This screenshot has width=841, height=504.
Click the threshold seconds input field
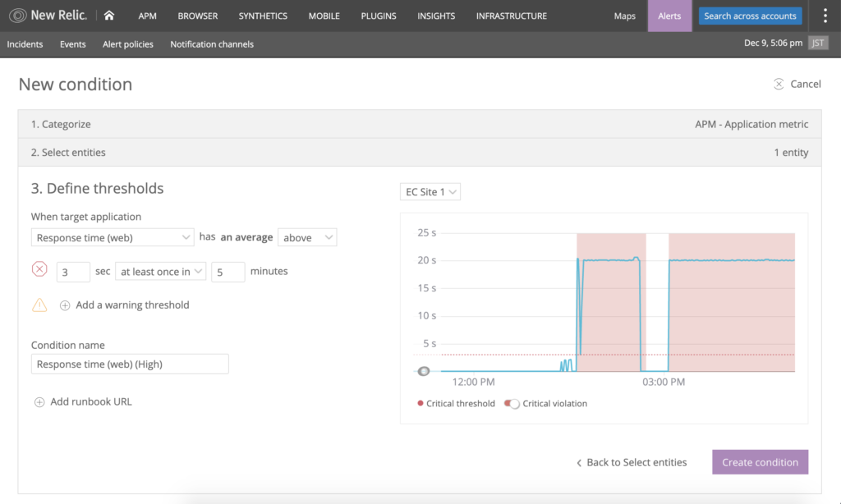tap(73, 272)
